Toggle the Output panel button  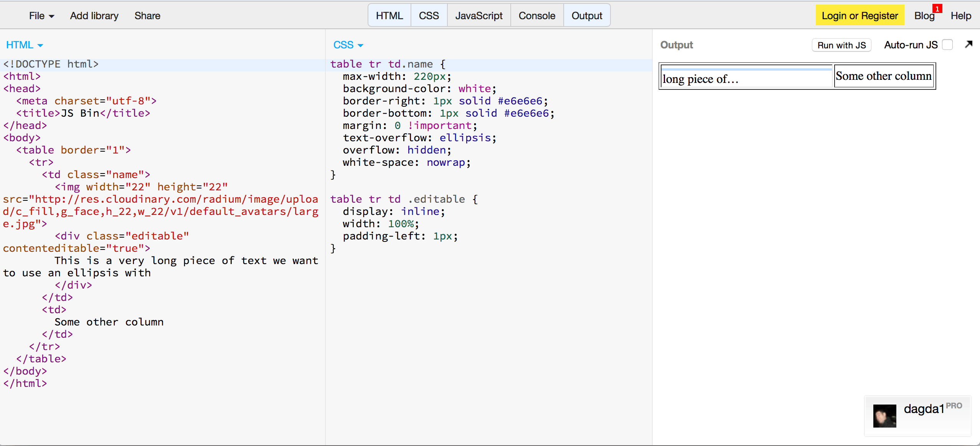[587, 16]
